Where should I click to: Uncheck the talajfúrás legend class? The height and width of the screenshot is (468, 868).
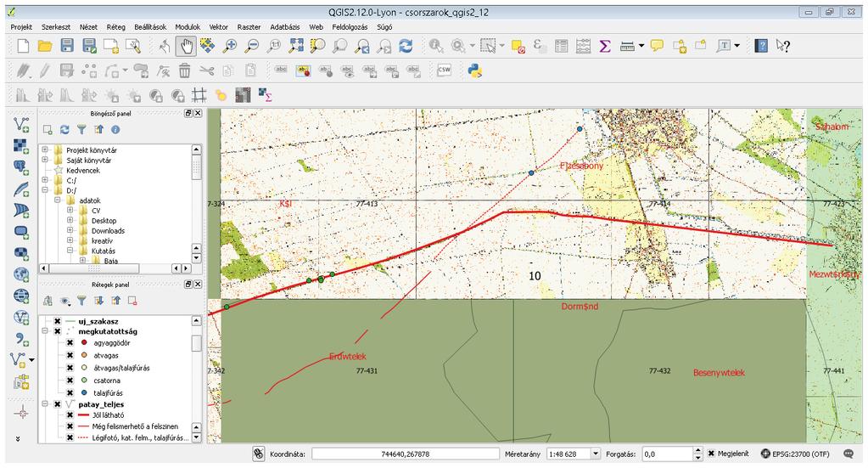point(70,392)
